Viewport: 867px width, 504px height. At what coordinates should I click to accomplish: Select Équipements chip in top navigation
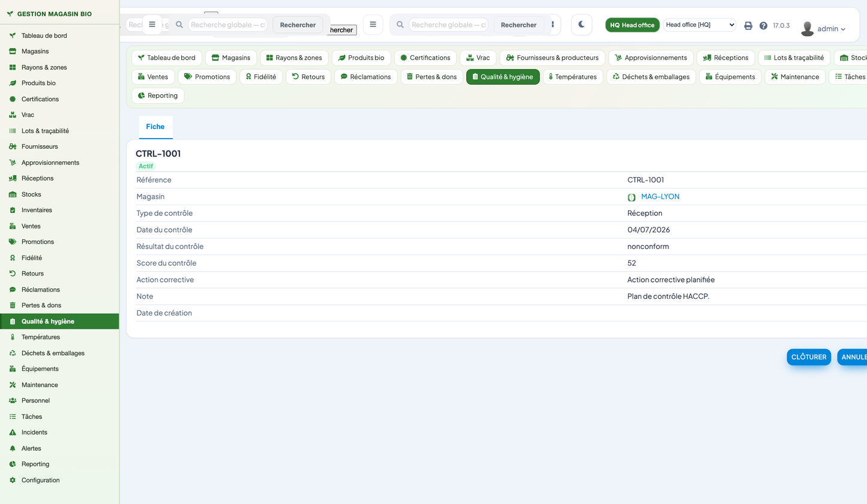click(x=730, y=77)
